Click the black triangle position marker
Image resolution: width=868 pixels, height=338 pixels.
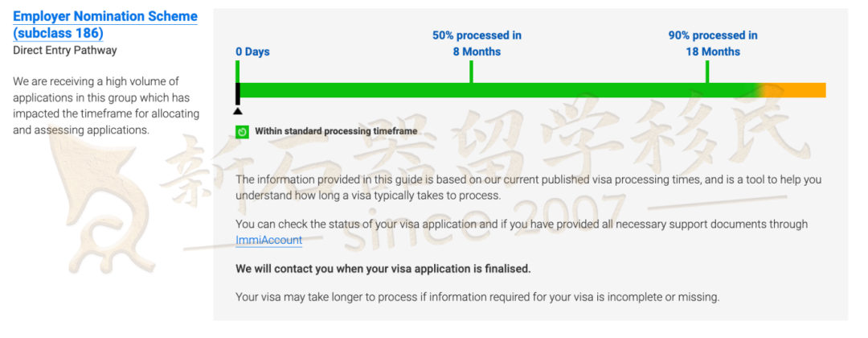point(237,111)
